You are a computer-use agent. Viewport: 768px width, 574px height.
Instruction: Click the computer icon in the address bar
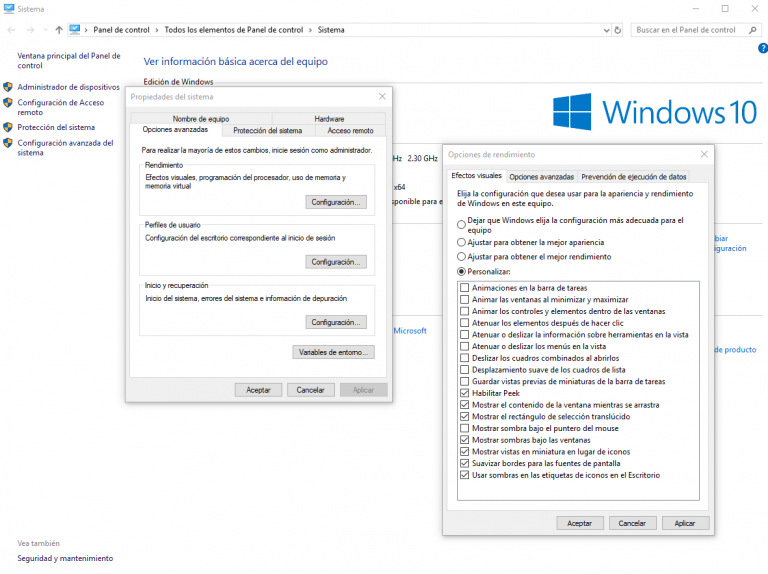[75, 30]
